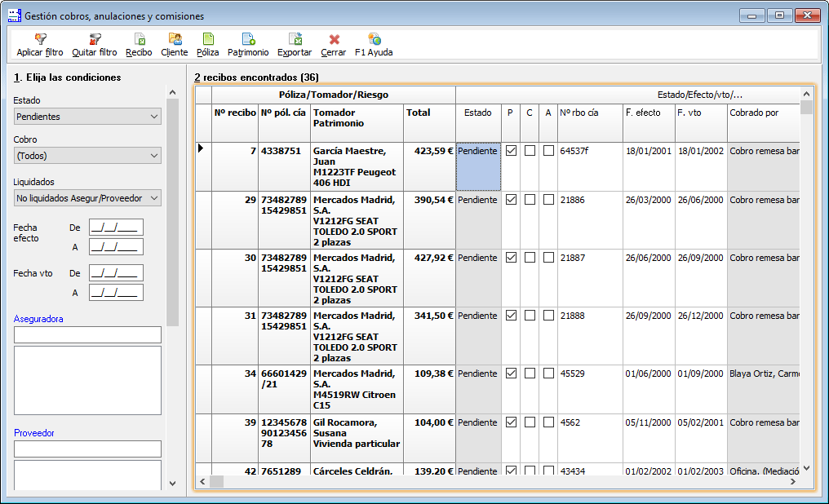The width and height of the screenshot is (829, 504).
Task: Check the C box for receipt 39
Action: click(530, 422)
